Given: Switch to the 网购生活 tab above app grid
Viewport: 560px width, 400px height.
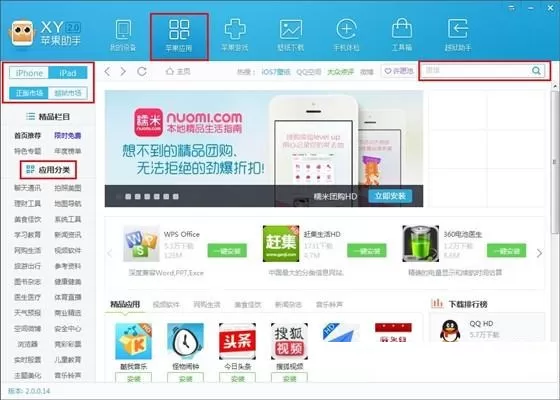Looking at the screenshot, I should click(x=207, y=305).
